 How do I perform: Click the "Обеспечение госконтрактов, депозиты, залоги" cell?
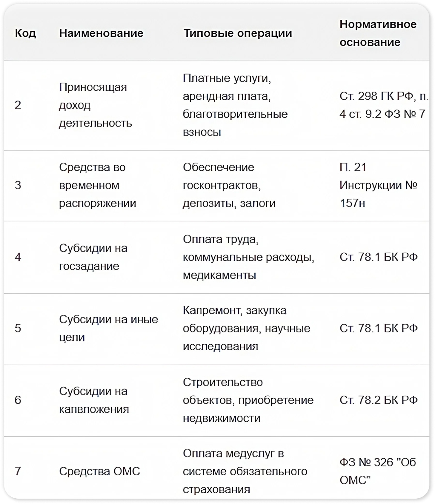[x=229, y=185]
